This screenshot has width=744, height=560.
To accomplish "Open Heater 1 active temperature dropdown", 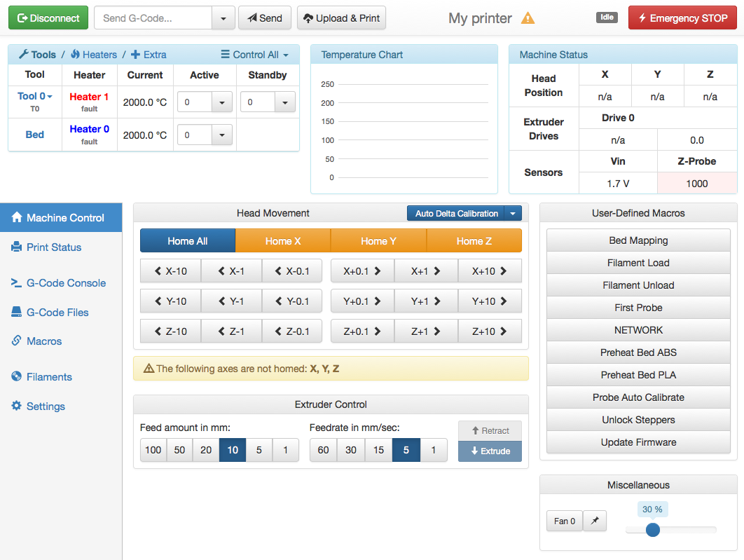I will pyautogui.click(x=222, y=102).
